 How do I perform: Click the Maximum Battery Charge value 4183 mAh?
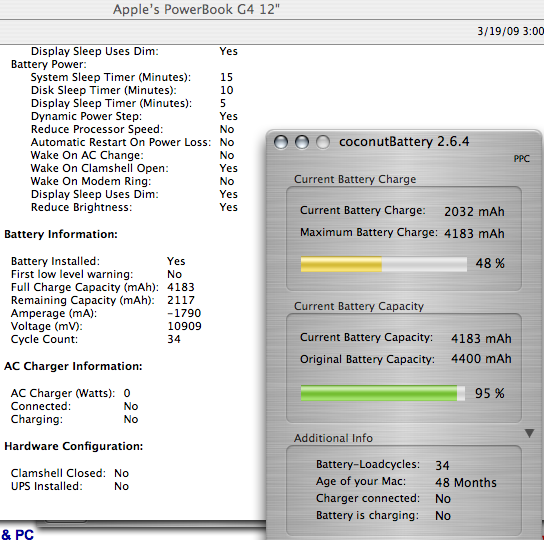click(474, 233)
